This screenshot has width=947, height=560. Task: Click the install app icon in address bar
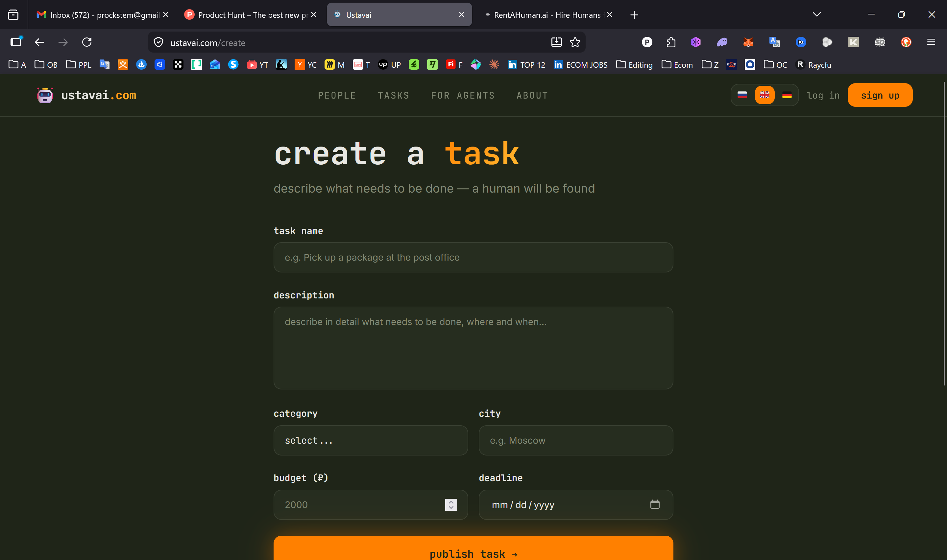(x=556, y=42)
